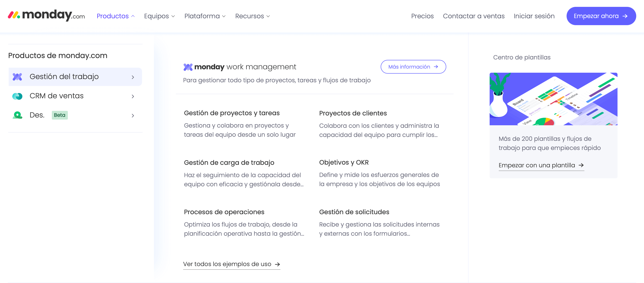The image size is (644, 283).
Task: Click the Centro de plantillas thumbnail image
Action: [553, 99]
